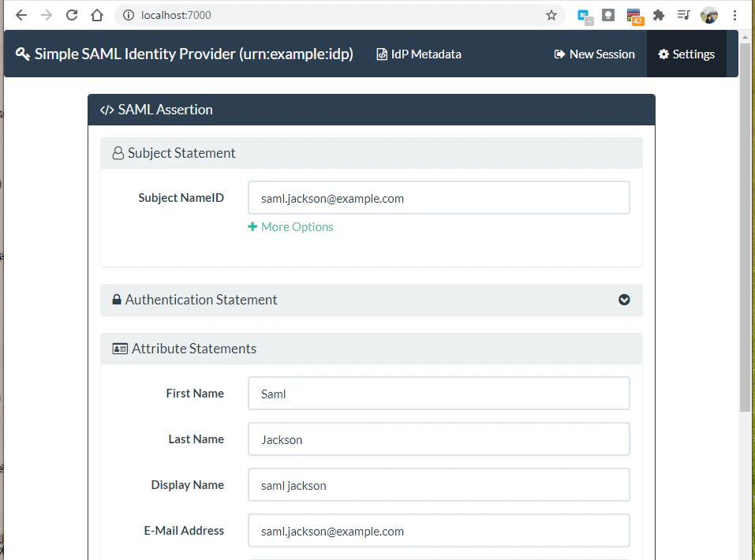
Task: Click the New Session sign-out icon
Action: click(559, 54)
